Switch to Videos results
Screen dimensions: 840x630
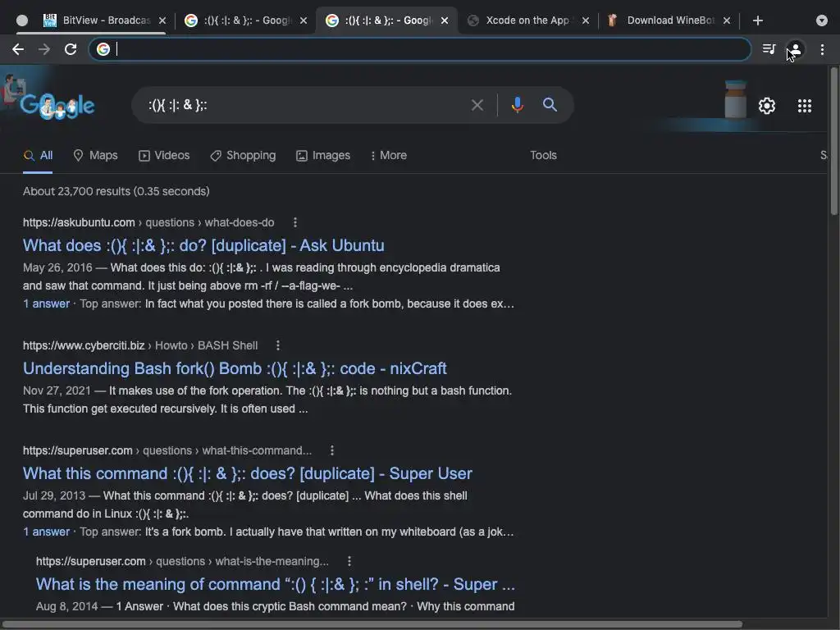click(x=164, y=155)
